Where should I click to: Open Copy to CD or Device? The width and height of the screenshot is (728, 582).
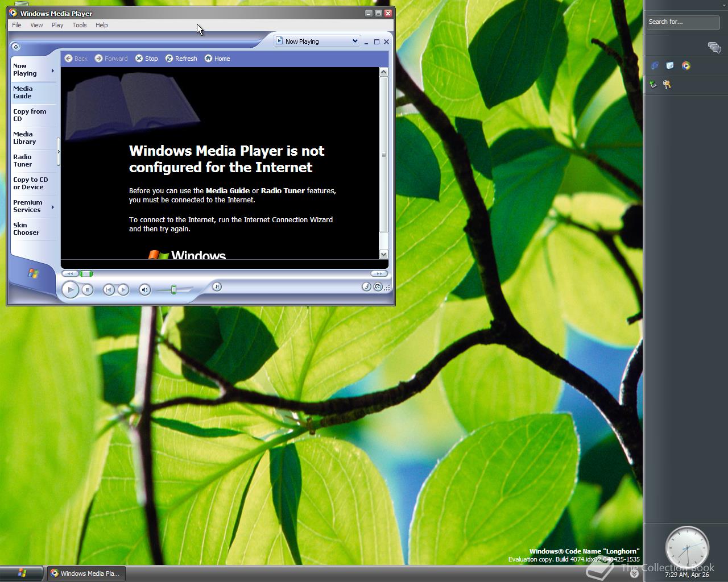pos(34,184)
